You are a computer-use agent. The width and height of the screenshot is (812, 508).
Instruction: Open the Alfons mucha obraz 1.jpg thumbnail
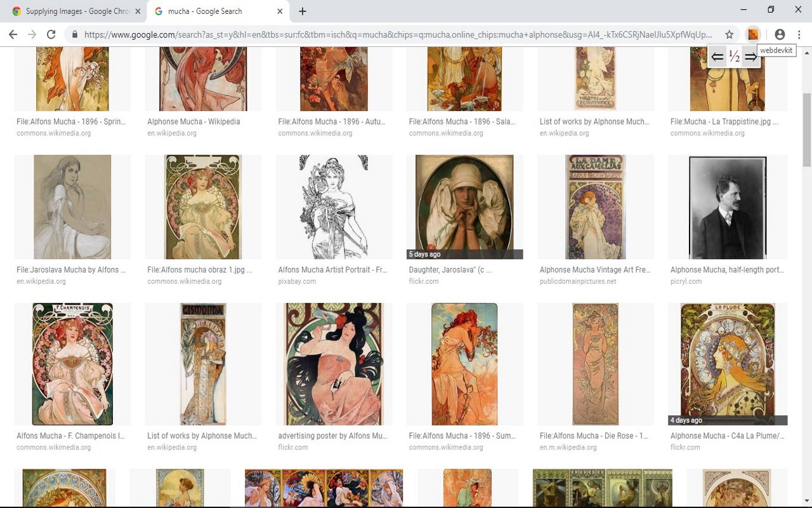[203, 207]
